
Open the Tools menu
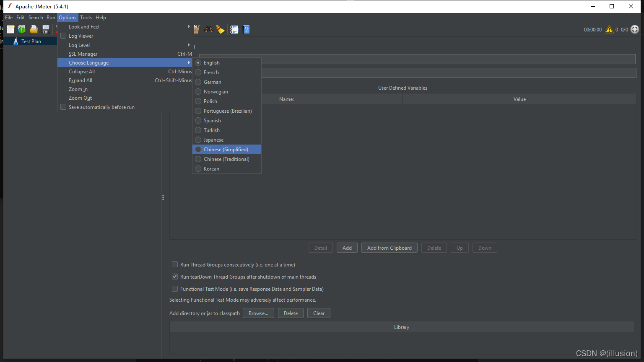[86, 18]
